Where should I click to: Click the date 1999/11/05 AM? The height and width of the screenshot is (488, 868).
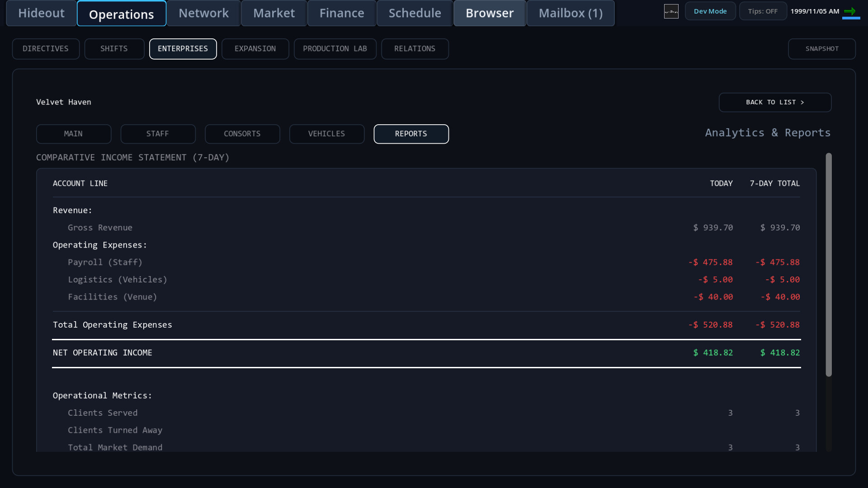coord(815,11)
